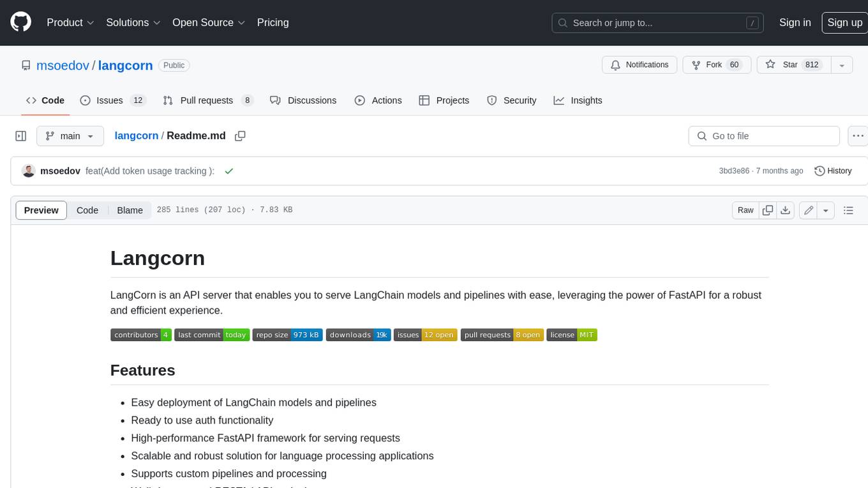This screenshot has width=868, height=488.
Task: Open the more file actions ellipsis
Action: coord(858,136)
